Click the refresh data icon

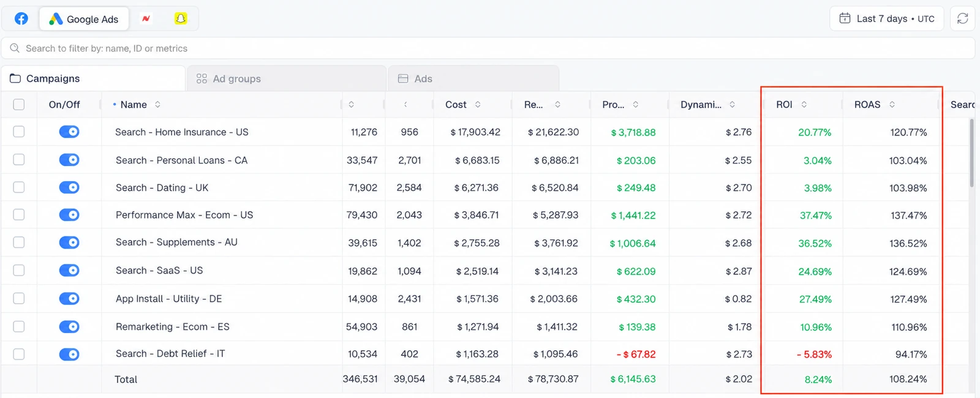tap(962, 18)
